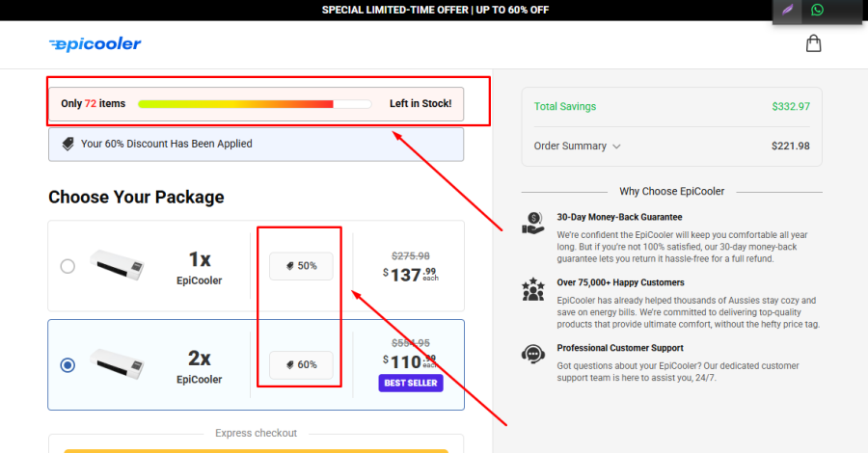The width and height of the screenshot is (868, 453).
Task: Click the WhatsApp icon in top bar
Action: [x=818, y=10]
